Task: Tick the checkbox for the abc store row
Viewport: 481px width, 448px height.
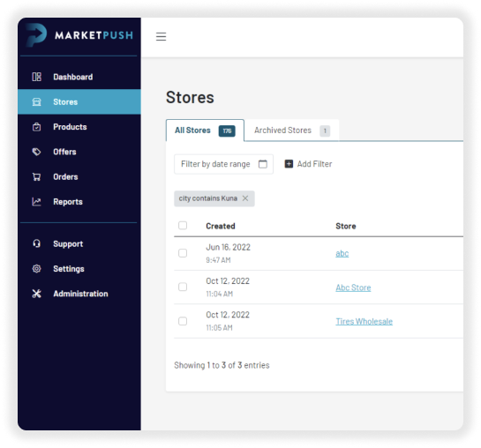Action: coord(183,253)
